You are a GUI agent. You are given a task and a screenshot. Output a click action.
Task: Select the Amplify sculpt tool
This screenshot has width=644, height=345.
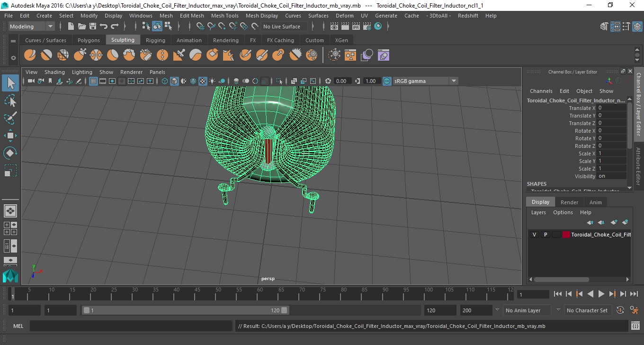pyautogui.click(x=295, y=55)
